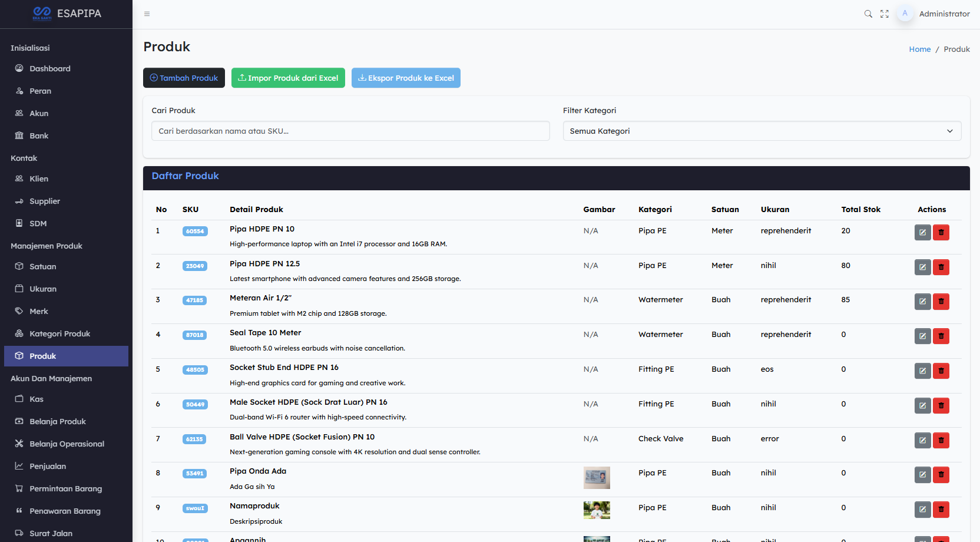The width and height of the screenshot is (980, 542).
Task: Edit product Meteran Air 1/2"
Action: tap(923, 301)
